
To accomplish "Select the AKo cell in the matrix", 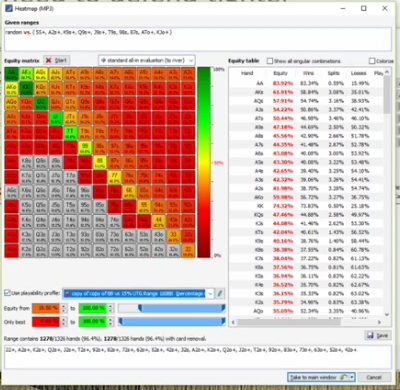I will [x=11, y=89].
